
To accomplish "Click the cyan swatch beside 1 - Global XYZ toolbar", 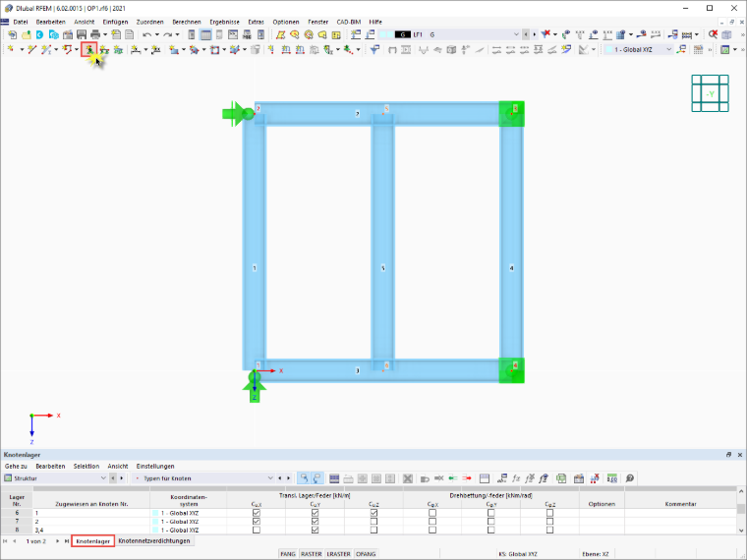I will coord(608,49).
